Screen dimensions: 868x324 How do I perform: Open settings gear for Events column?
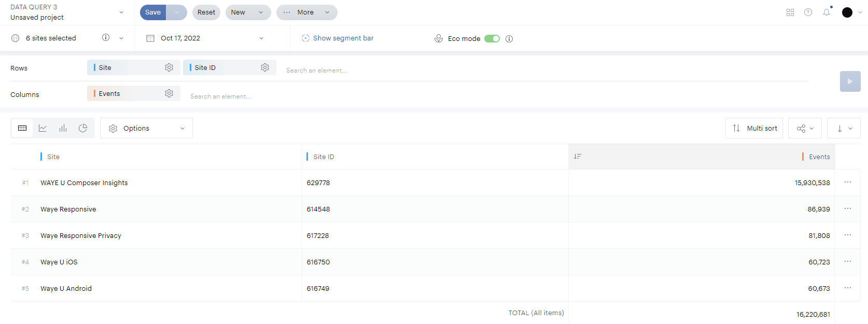point(169,93)
